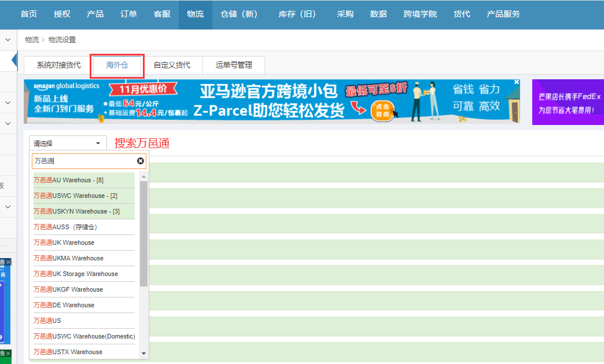Click the dropdown list scrollbar thumb
The image size is (604, 364).
click(x=143, y=234)
